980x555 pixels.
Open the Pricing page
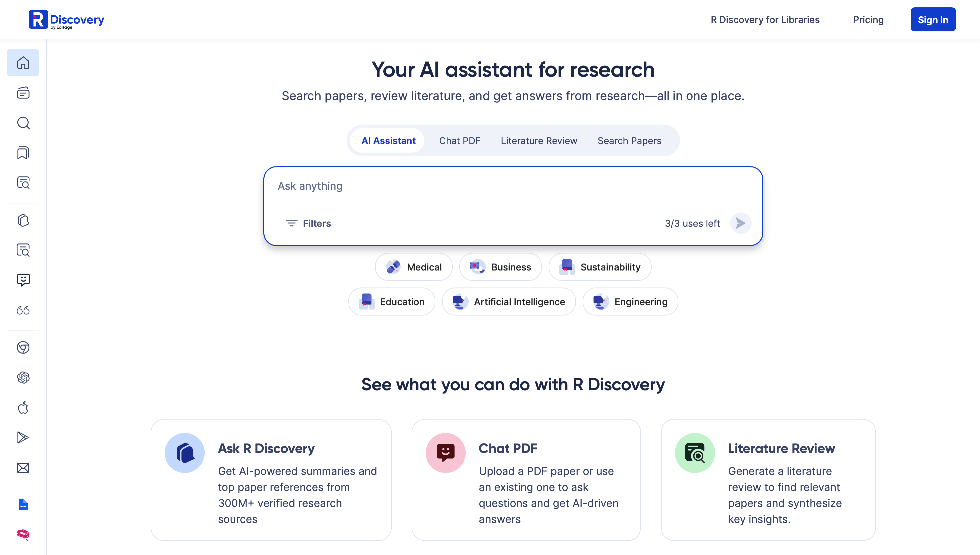[x=868, y=20]
